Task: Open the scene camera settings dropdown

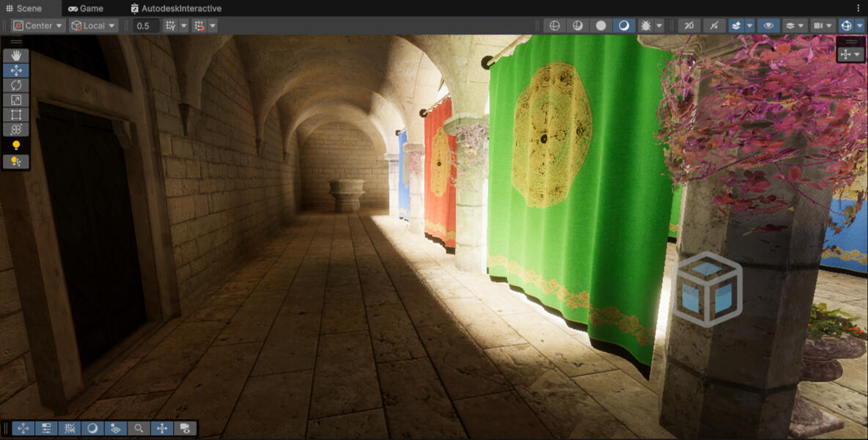Action: tap(823, 26)
